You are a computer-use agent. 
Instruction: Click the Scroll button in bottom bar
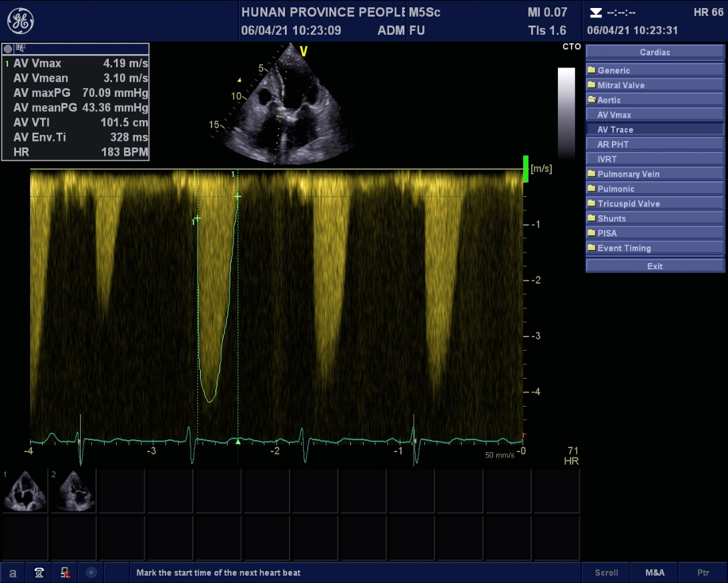tap(607, 572)
